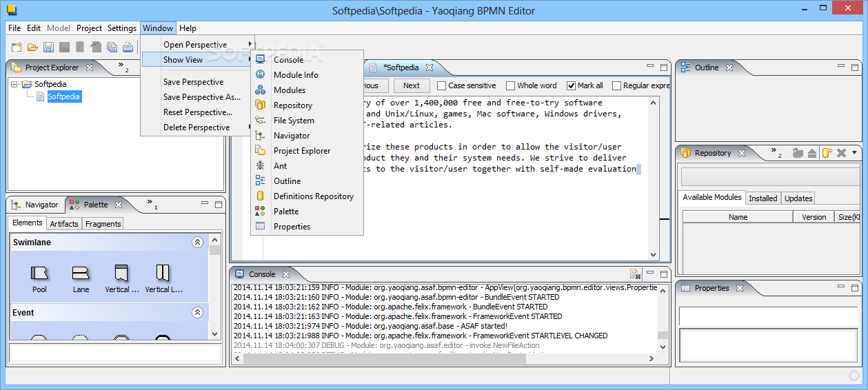
Task: Click Reset Perspective... menu entry
Action: click(x=198, y=112)
